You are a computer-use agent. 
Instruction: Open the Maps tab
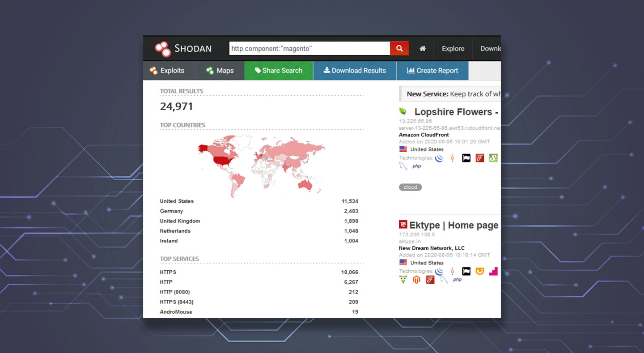[220, 71]
